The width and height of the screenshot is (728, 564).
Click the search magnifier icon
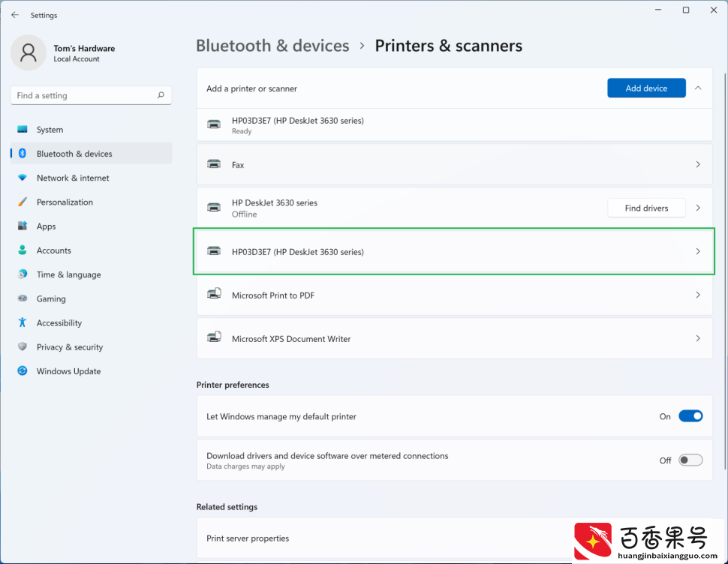point(161,95)
